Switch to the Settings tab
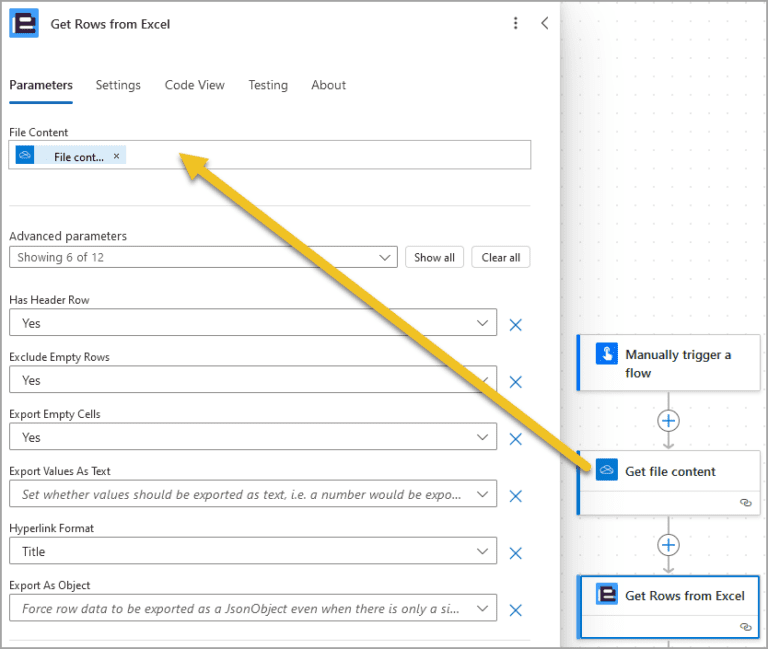This screenshot has height=649, width=768. coord(118,85)
